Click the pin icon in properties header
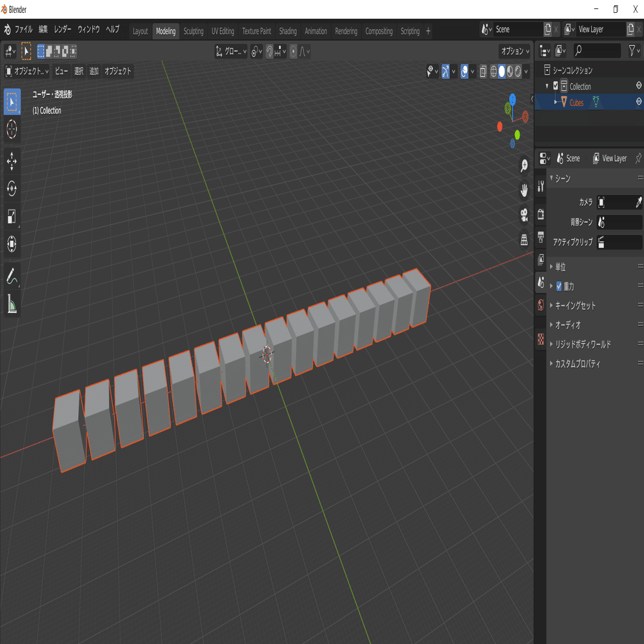The image size is (644, 644). tap(638, 158)
